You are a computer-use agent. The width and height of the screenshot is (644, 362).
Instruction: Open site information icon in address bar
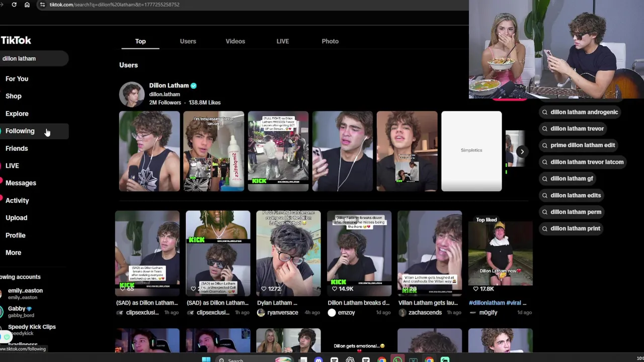[x=42, y=5]
